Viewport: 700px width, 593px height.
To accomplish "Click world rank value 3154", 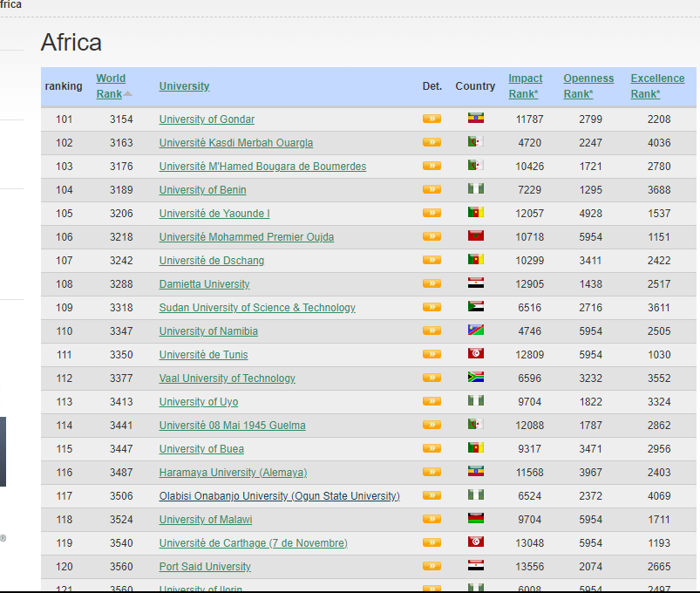I will coord(121,119).
